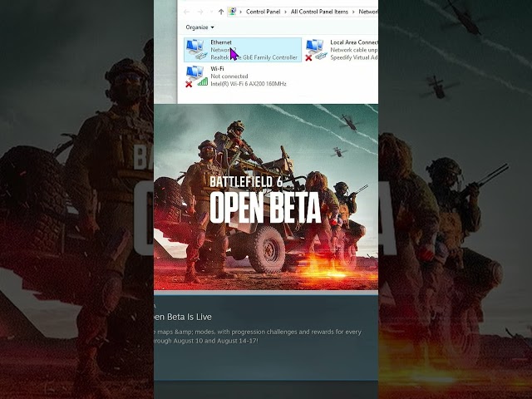Screen dimensions: 532x399
Task: Open the Organize dropdown menu
Action: click(199, 27)
